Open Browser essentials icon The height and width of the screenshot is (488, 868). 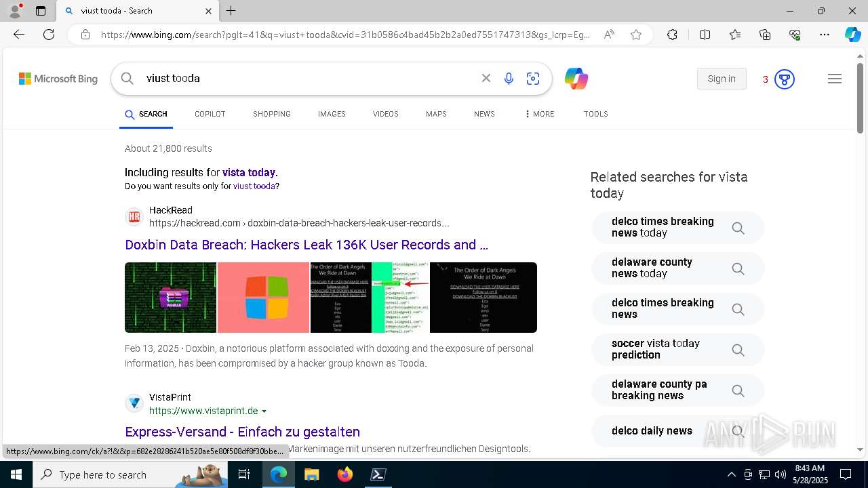(x=795, y=35)
